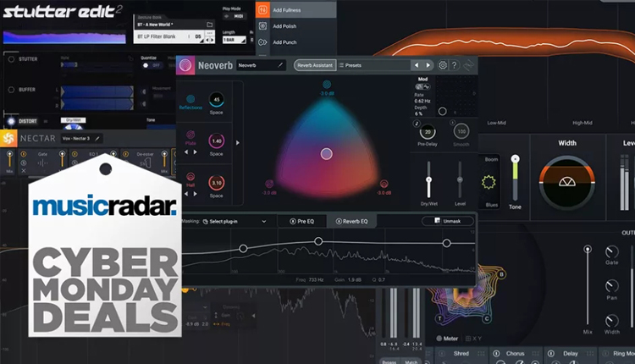Toggle the STUTTER module power button

10,60
